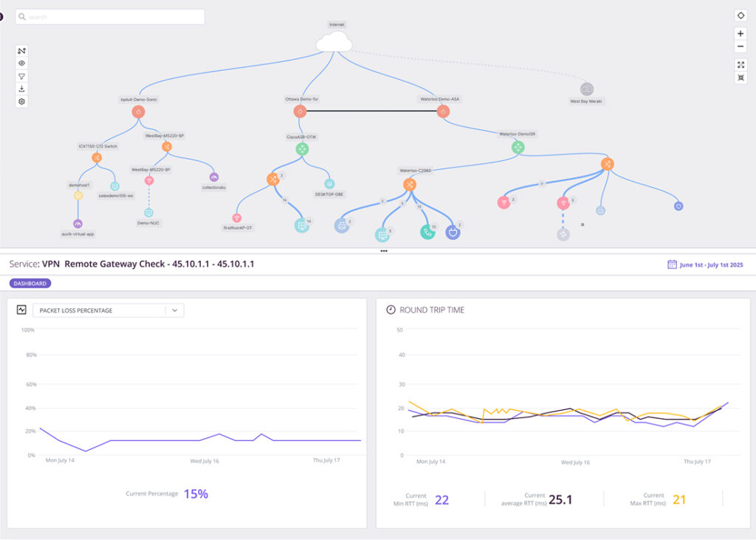Zoom out the map with minus button
This screenshot has height=540, width=756.
click(740, 47)
